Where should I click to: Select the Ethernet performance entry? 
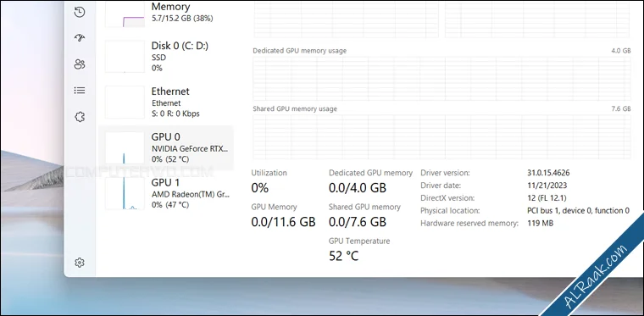166,103
